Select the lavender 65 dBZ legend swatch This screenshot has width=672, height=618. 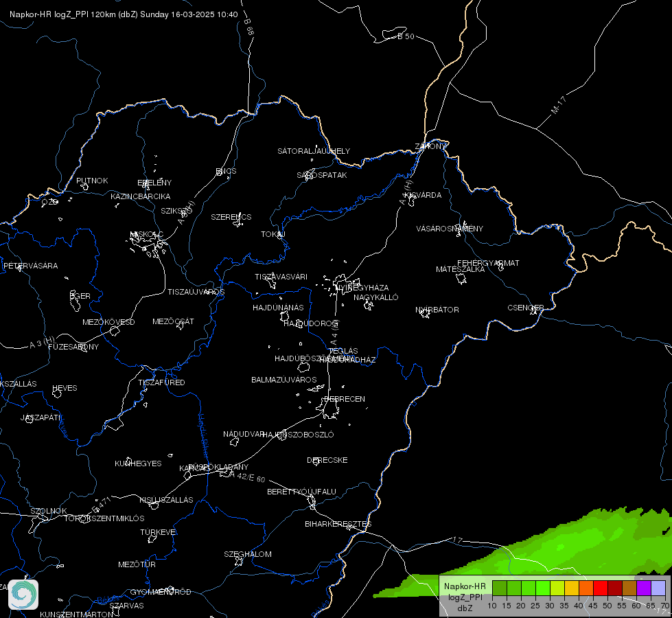pyautogui.click(x=658, y=588)
